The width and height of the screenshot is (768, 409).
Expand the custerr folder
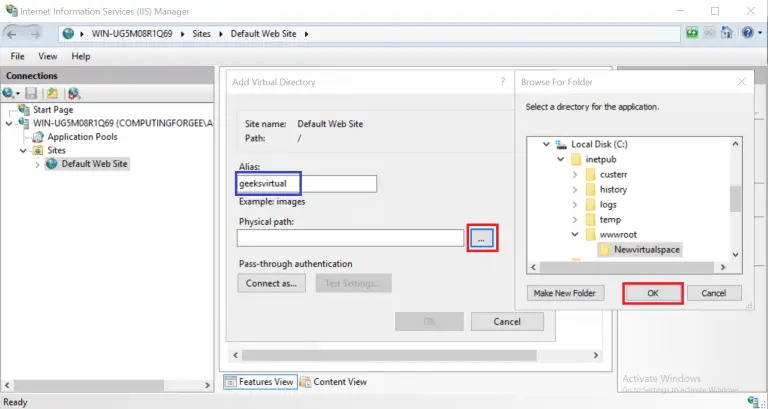click(x=575, y=174)
